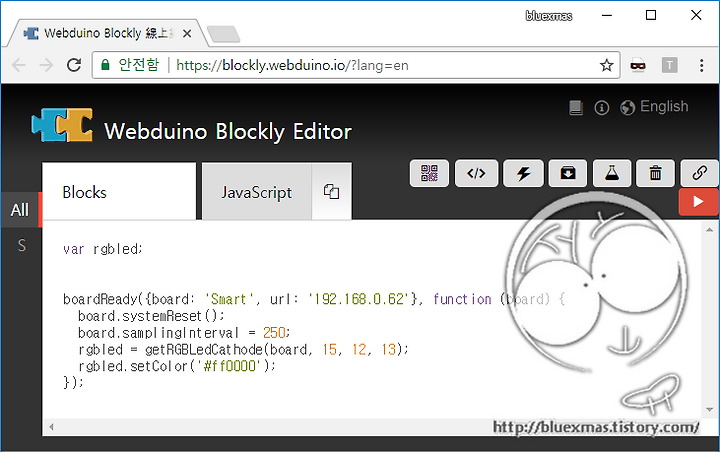The image size is (720, 452).
Task: Click the code scroll up arrow
Action: [709, 230]
